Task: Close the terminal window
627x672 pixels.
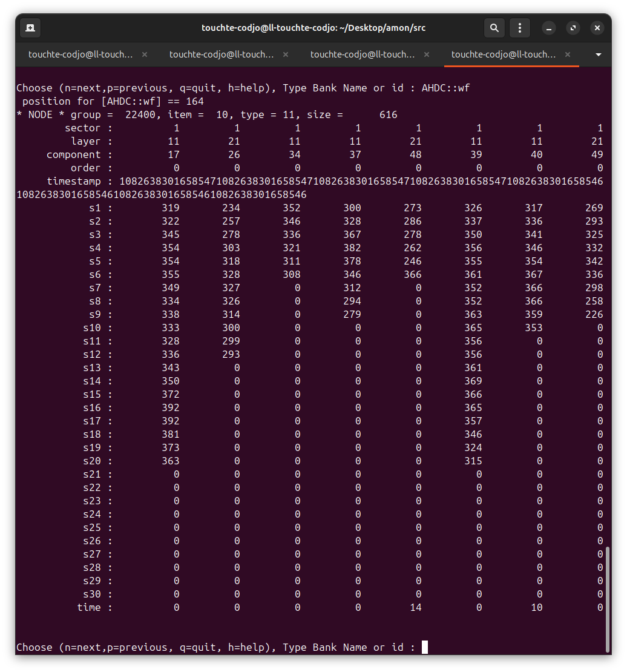Action: (597, 28)
